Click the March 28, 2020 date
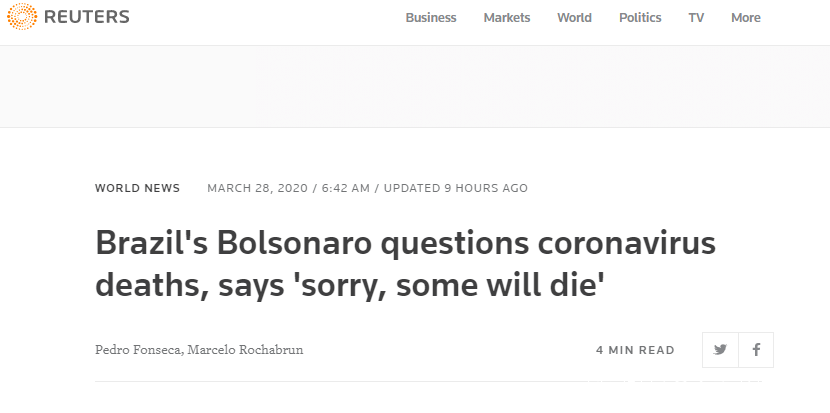 pos(257,188)
